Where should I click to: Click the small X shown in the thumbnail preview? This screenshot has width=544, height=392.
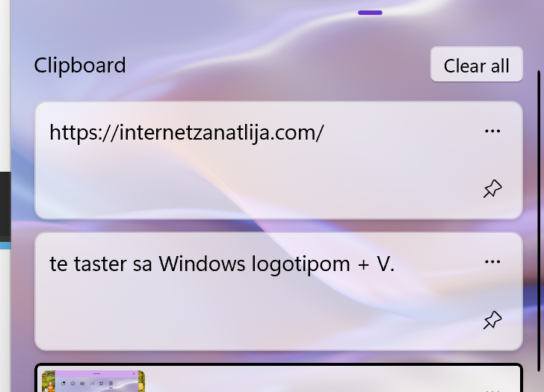tap(134, 373)
